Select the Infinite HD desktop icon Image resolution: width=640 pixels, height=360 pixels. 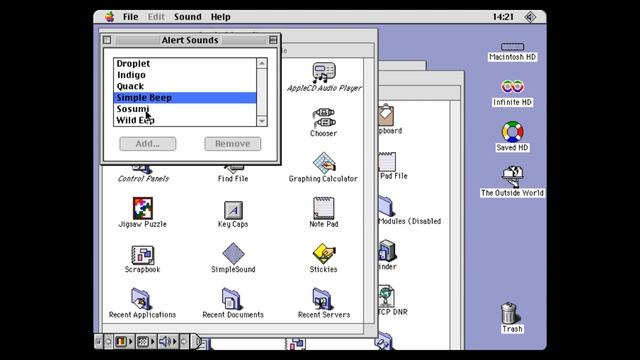(512, 87)
